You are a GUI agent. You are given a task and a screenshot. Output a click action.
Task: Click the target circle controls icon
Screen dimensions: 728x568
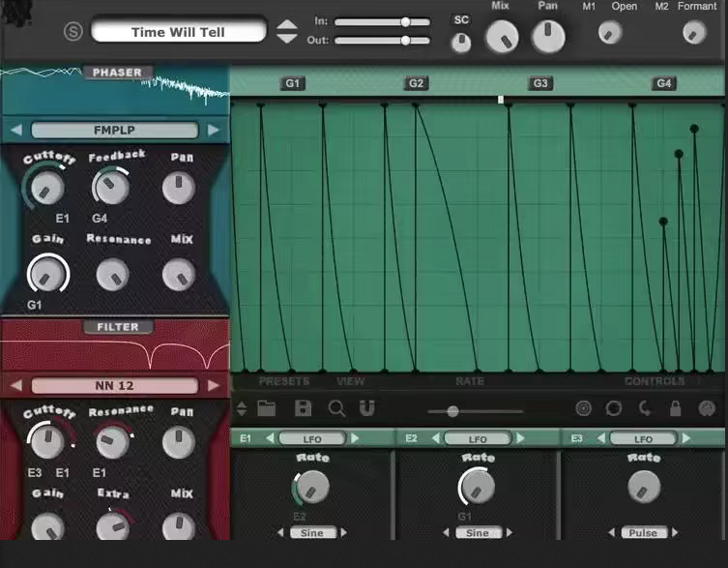coord(583,408)
